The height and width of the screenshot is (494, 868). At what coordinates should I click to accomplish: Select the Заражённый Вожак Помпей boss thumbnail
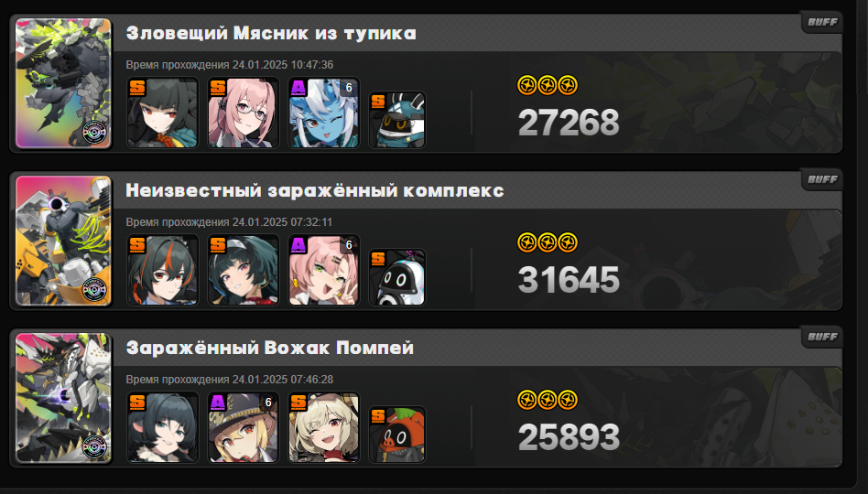[64, 398]
